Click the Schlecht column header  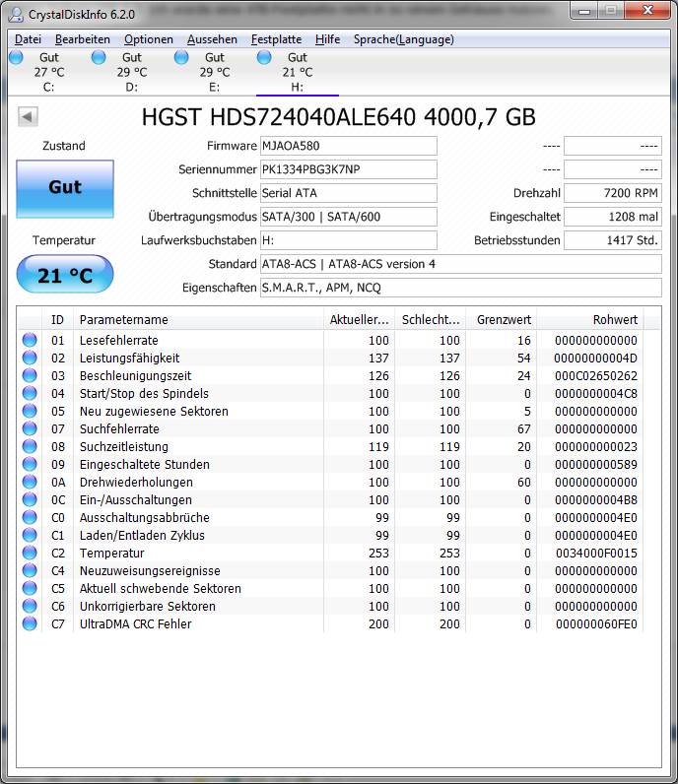[x=431, y=319]
